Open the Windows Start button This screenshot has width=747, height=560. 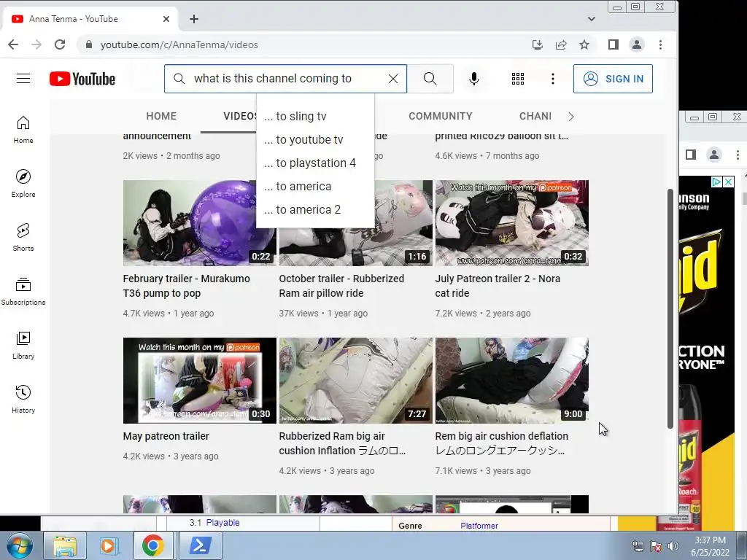tap(20, 545)
